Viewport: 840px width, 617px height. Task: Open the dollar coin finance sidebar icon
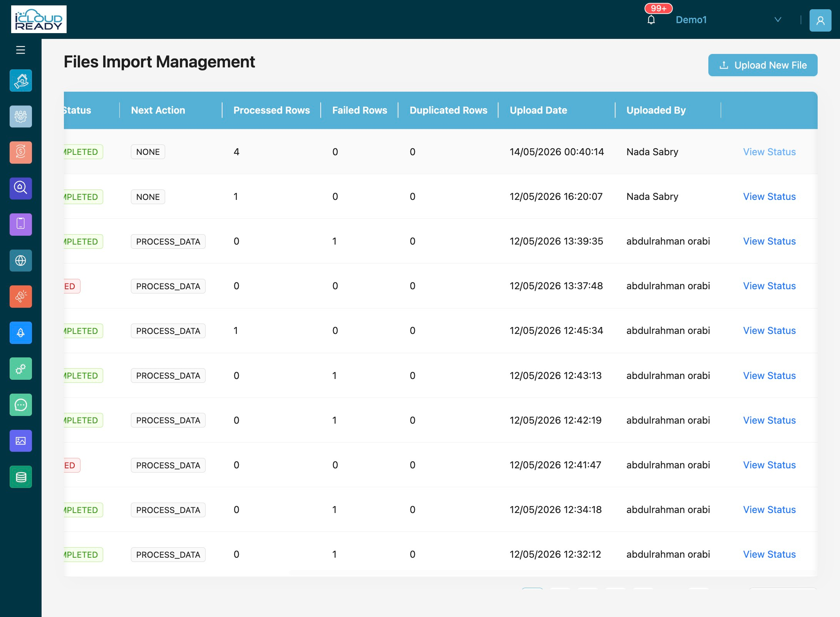point(21,153)
